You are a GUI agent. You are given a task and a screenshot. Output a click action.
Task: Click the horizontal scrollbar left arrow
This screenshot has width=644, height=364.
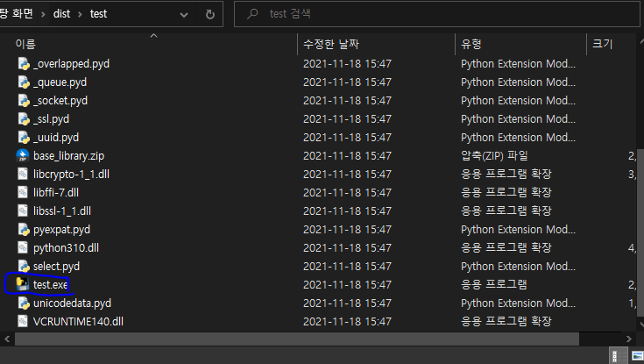[x=7, y=339]
